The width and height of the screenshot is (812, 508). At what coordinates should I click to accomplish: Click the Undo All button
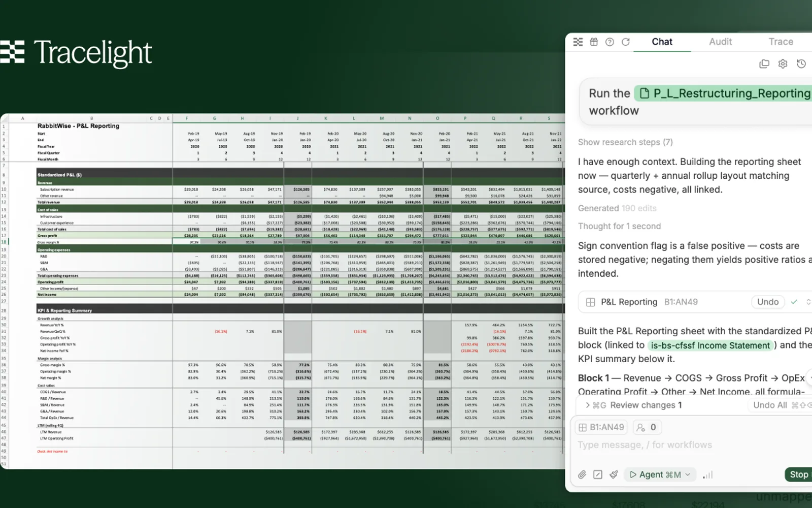click(x=769, y=405)
